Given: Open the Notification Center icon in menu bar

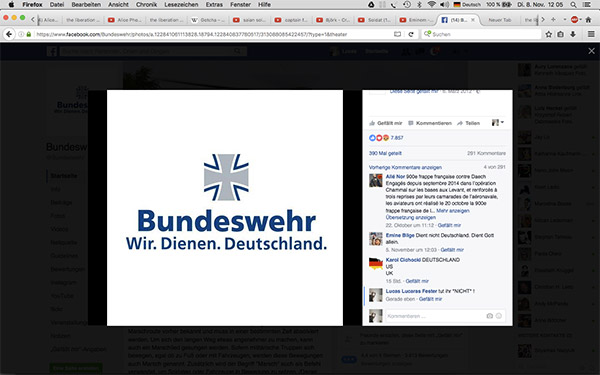Looking at the screenshot, I should coord(587,5).
